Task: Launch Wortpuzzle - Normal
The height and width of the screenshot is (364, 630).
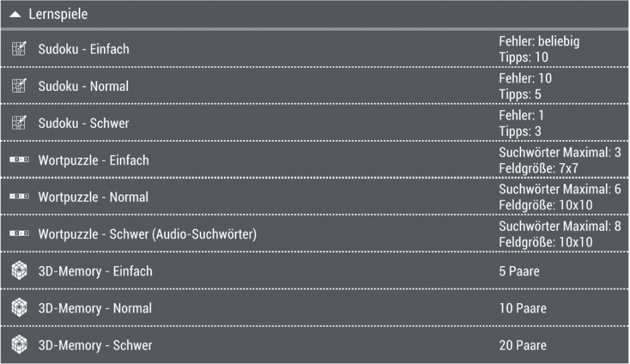Action: coord(94,197)
